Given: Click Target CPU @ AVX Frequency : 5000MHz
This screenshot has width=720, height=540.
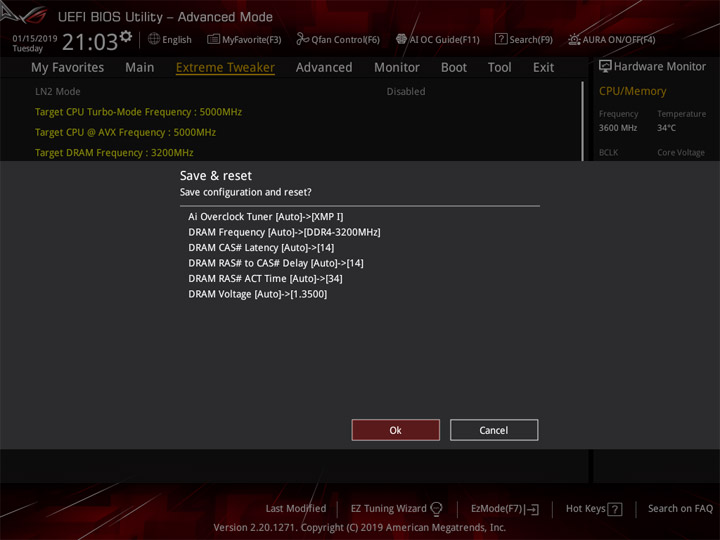Looking at the screenshot, I should tap(125, 132).
